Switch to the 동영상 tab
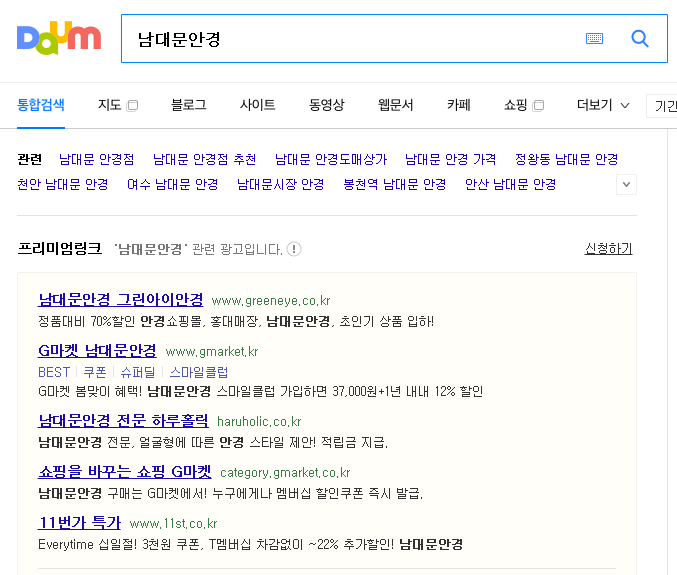This screenshot has height=575, width=677. click(x=326, y=105)
